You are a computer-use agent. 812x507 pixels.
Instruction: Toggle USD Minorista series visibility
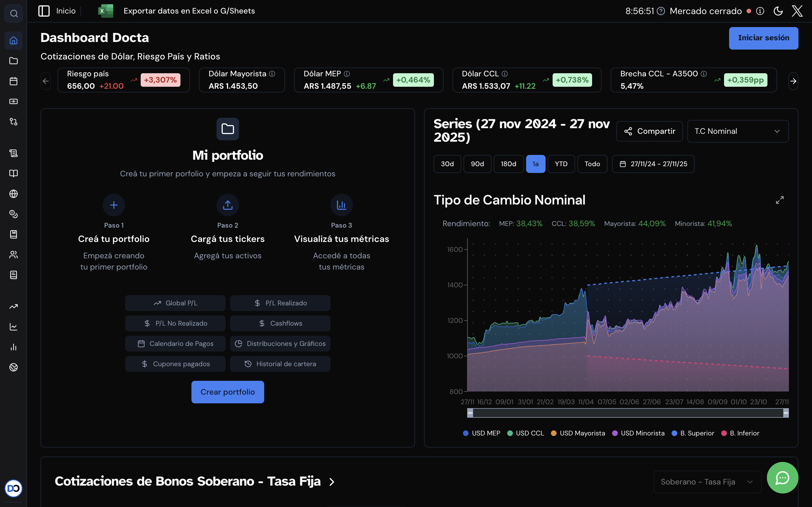pos(638,433)
